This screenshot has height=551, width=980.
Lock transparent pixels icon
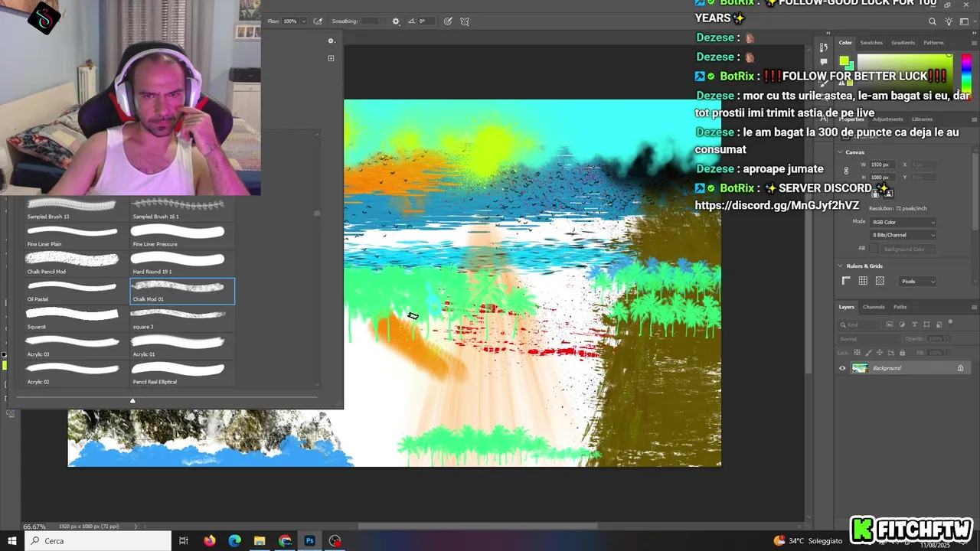click(857, 353)
